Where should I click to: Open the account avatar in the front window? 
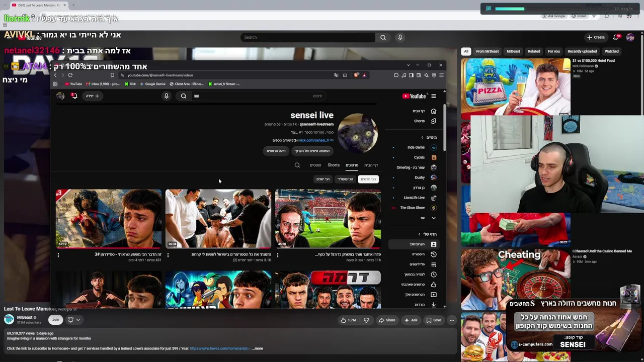click(x=60, y=96)
